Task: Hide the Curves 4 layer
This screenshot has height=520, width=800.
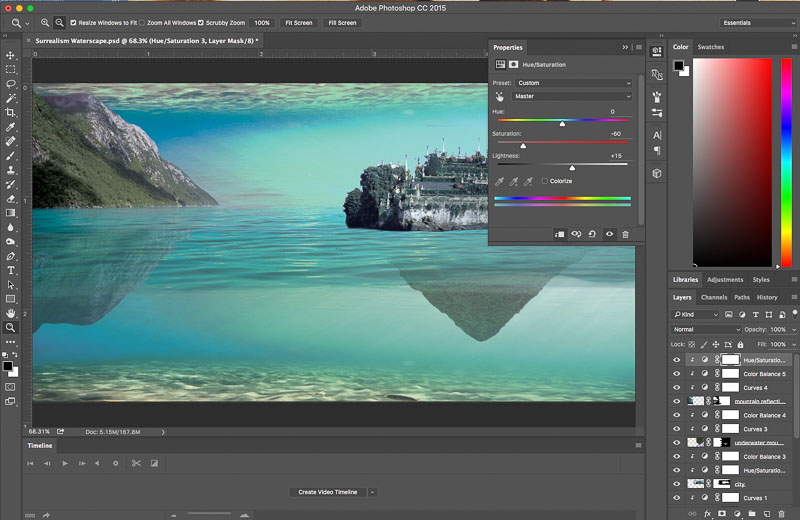Action: pyautogui.click(x=677, y=387)
